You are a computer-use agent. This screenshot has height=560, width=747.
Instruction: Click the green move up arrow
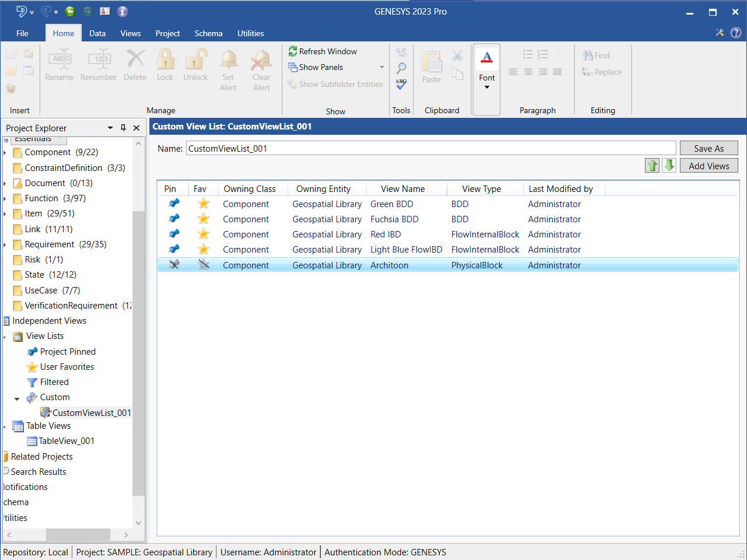tap(652, 166)
